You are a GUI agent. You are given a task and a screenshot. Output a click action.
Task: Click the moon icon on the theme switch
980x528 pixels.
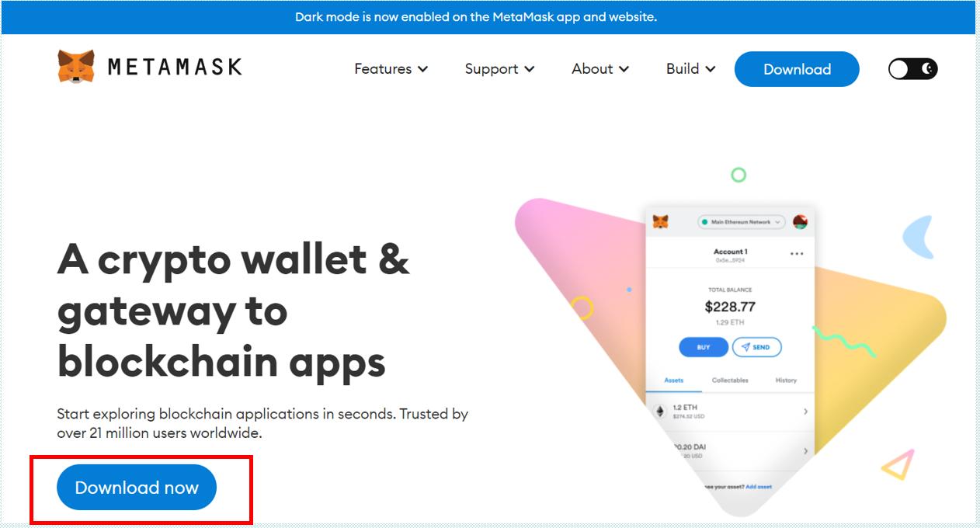[927, 69]
